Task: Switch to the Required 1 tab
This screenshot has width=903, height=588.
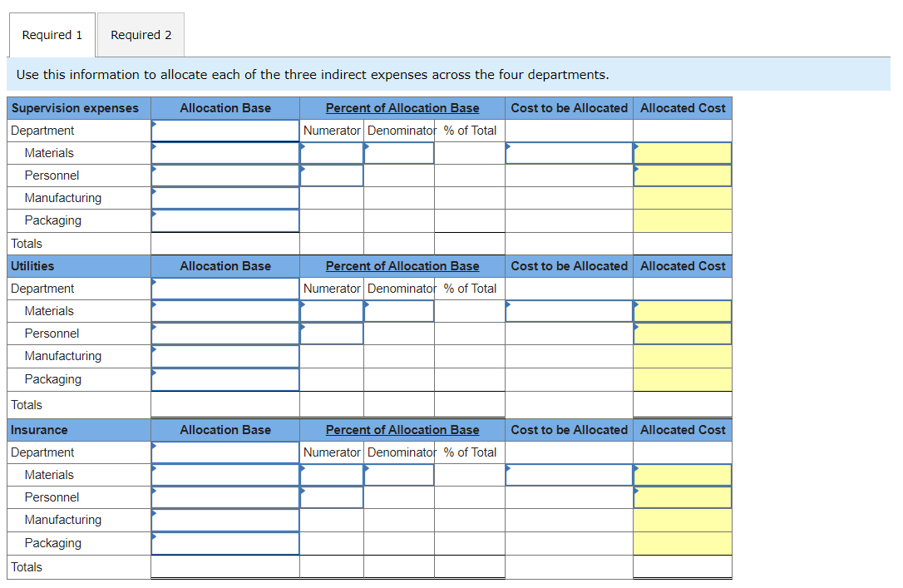Action: [52, 35]
